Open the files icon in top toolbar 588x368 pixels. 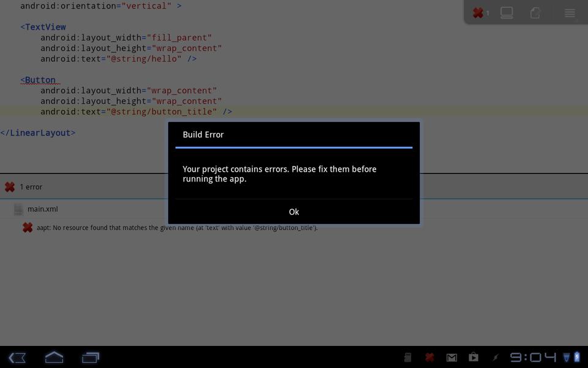pos(535,13)
